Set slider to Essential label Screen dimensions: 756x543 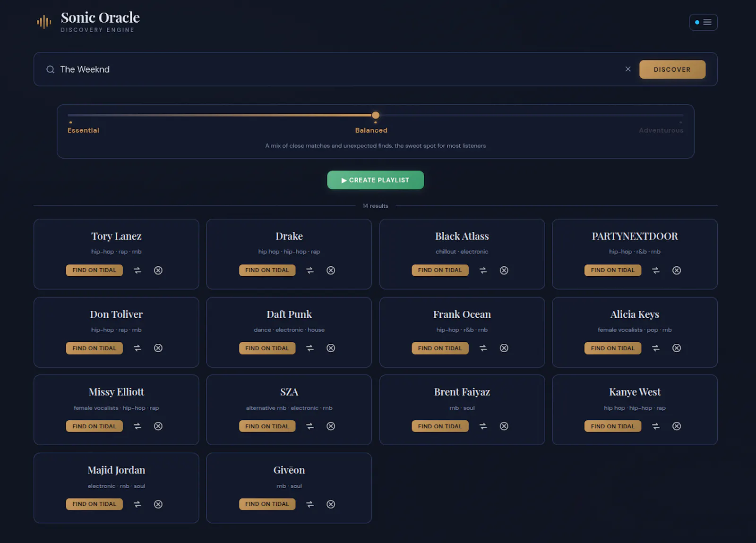coord(83,130)
